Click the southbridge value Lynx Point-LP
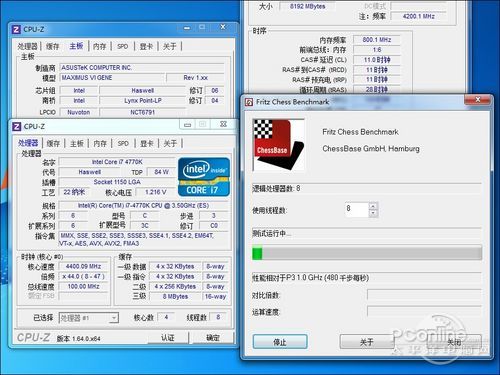The width and height of the screenshot is (500, 375). tap(143, 101)
